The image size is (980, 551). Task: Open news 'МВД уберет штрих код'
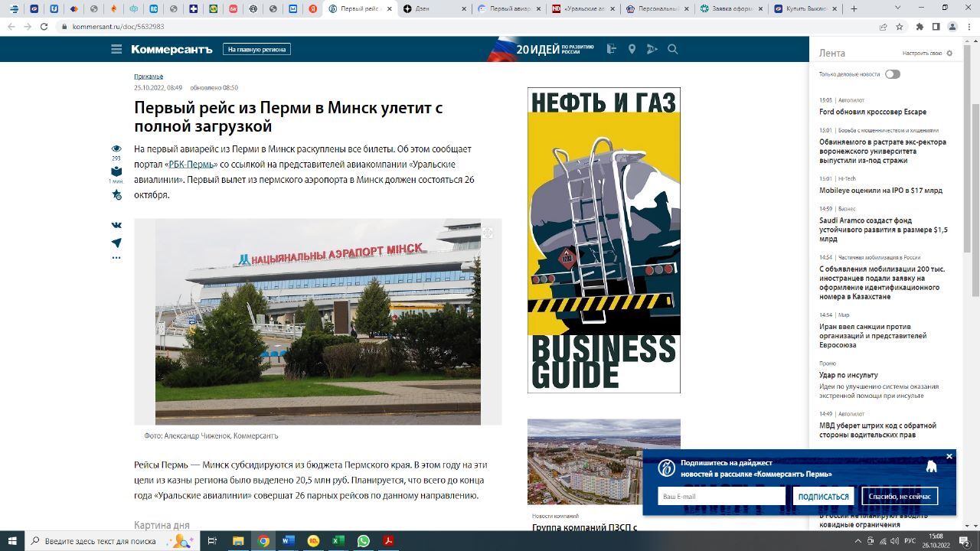(x=877, y=430)
